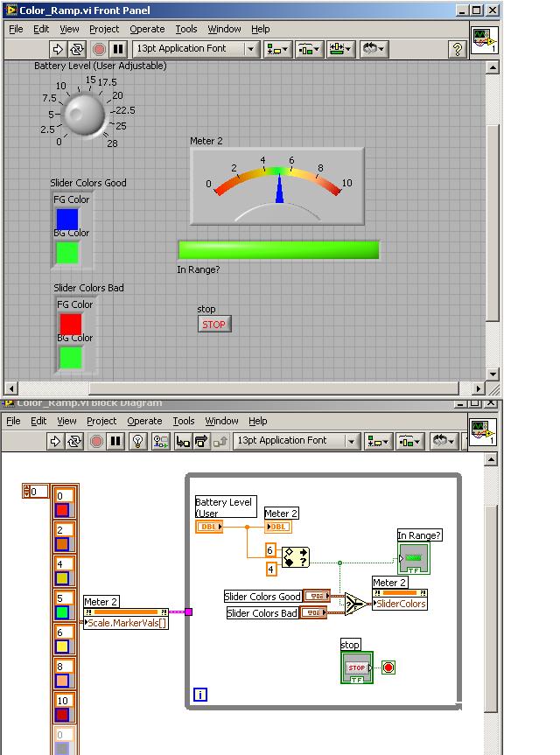Viewport: 560px width, 755px height.
Task: Toggle Retain Wire Values button
Action: coord(159,441)
